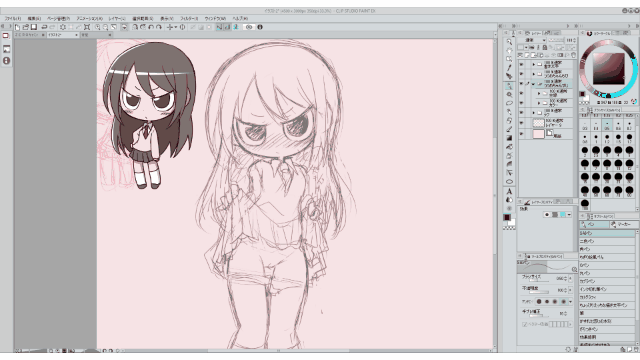Click the Zoom in toolbar icon
The width and height of the screenshot is (640, 360).
(x=98, y=27)
